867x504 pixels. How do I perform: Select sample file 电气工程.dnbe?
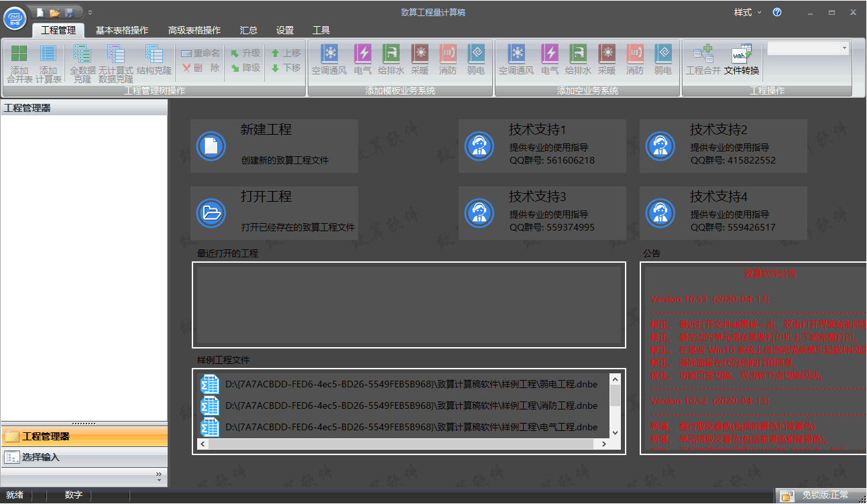pos(403,427)
